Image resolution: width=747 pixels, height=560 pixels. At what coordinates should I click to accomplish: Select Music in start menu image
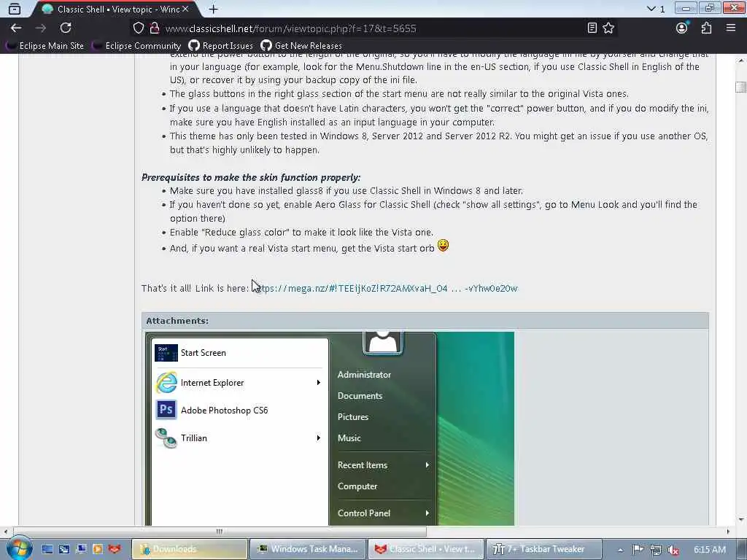click(x=349, y=438)
